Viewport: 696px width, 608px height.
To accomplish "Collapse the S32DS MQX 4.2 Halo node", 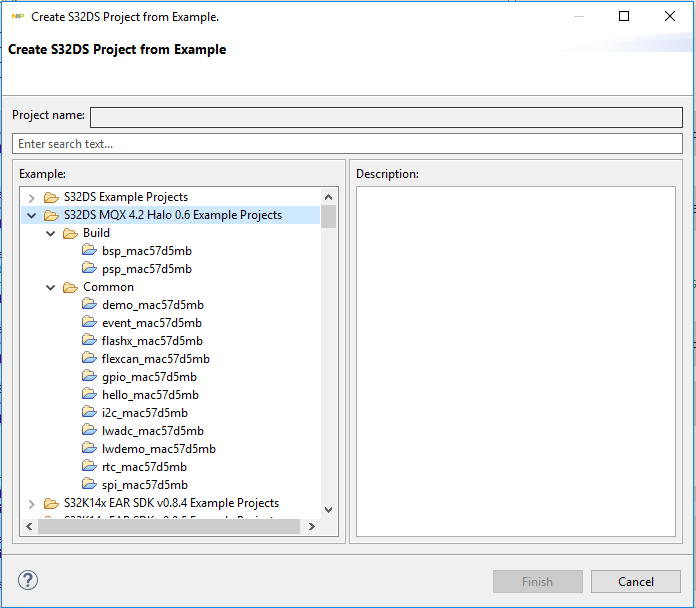I will pos(32,216).
